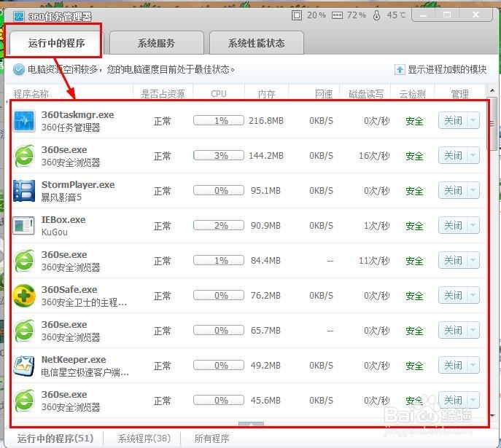Click the 360taskmgr.exe program icon

[24, 121]
